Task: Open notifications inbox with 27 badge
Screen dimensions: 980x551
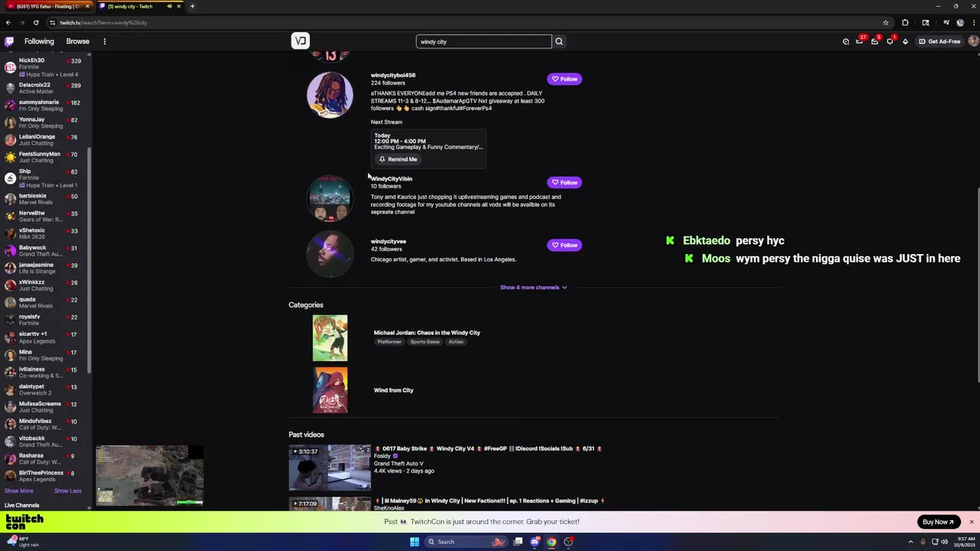Action: point(860,41)
